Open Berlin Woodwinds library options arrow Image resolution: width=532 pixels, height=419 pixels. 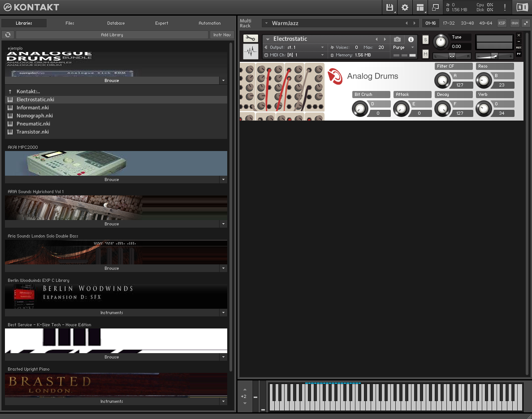(x=223, y=313)
